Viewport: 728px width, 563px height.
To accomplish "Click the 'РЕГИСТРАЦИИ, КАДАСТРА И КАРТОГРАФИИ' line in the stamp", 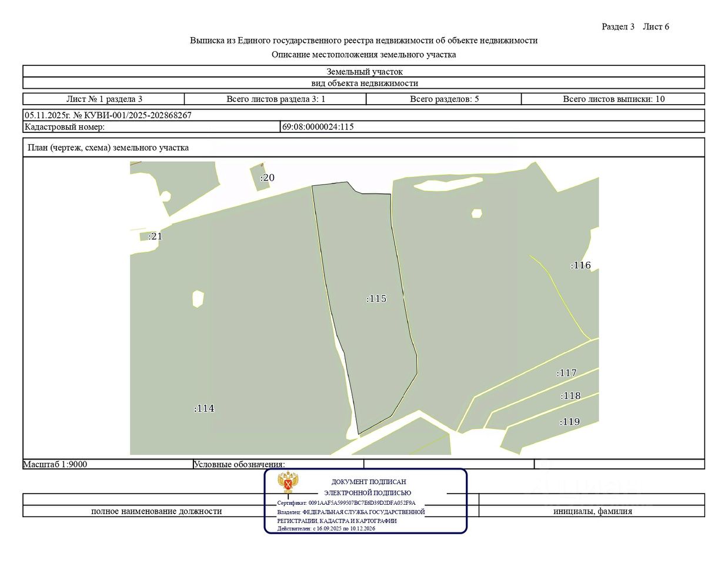I will (x=337, y=521).
